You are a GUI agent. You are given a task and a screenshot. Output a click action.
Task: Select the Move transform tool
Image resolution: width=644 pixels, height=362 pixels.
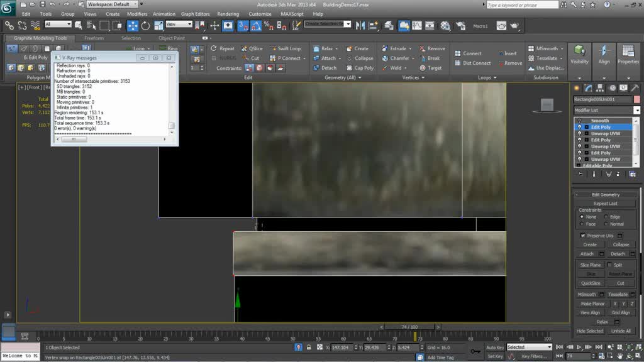coord(133,26)
